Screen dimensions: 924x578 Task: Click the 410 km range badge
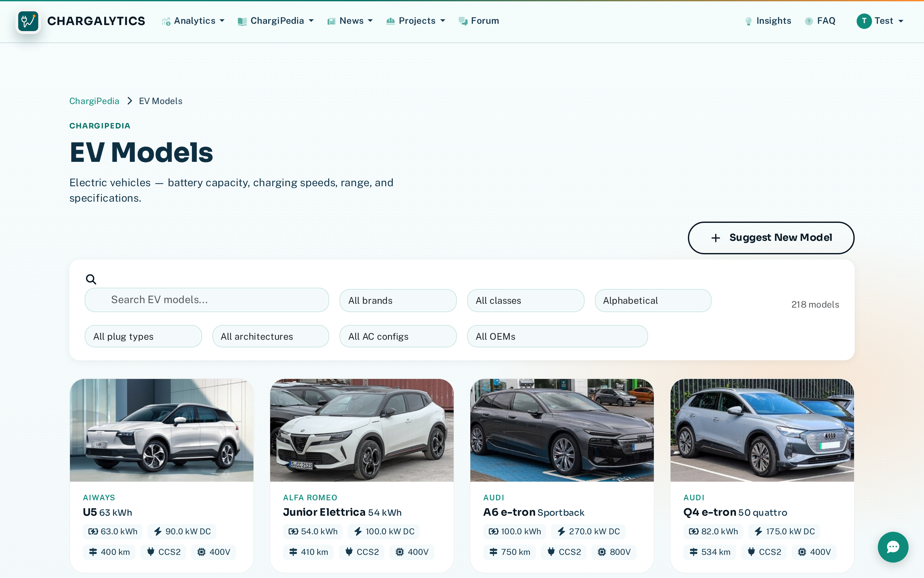pos(308,552)
